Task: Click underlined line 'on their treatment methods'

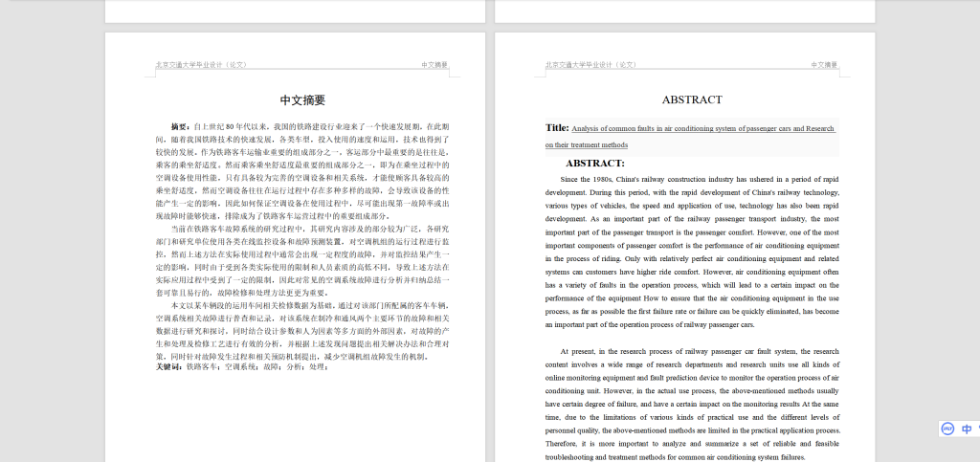Action: [x=587, y=144]
